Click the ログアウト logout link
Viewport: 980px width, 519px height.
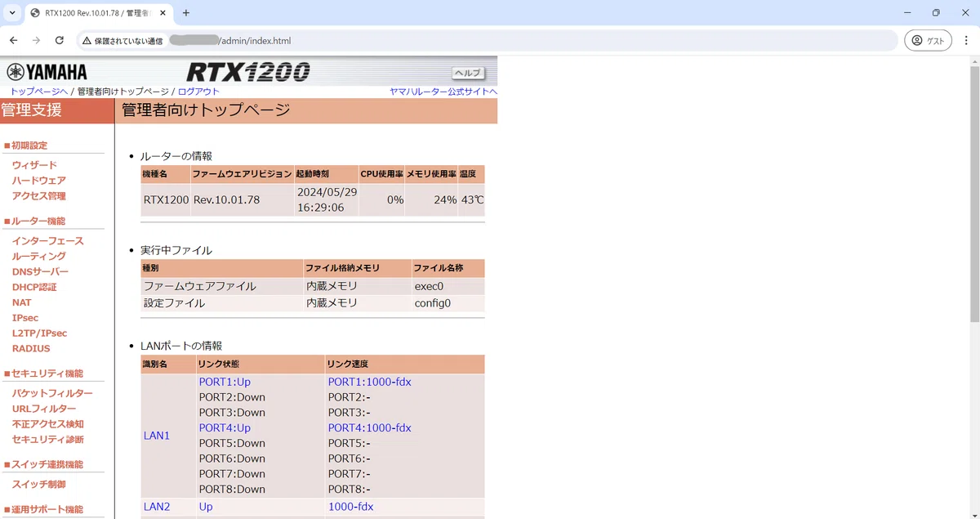(198, 92)
